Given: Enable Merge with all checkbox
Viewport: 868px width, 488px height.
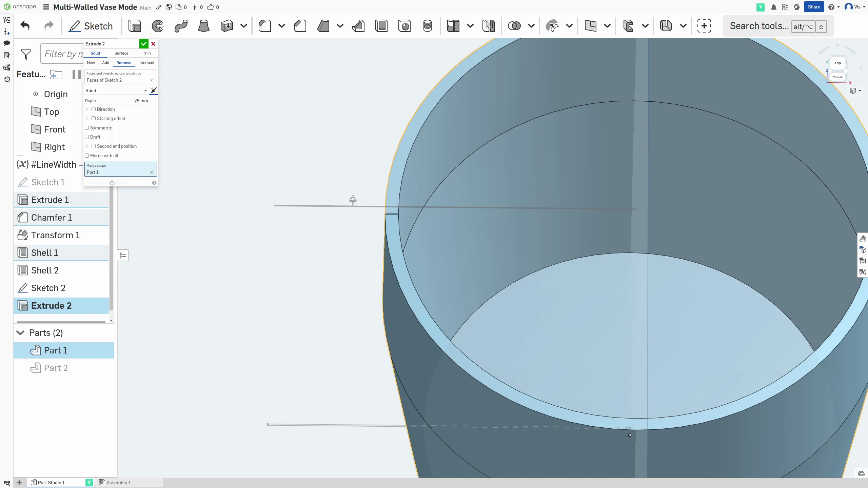Looking at the screenshot, I should pos(87,156).
